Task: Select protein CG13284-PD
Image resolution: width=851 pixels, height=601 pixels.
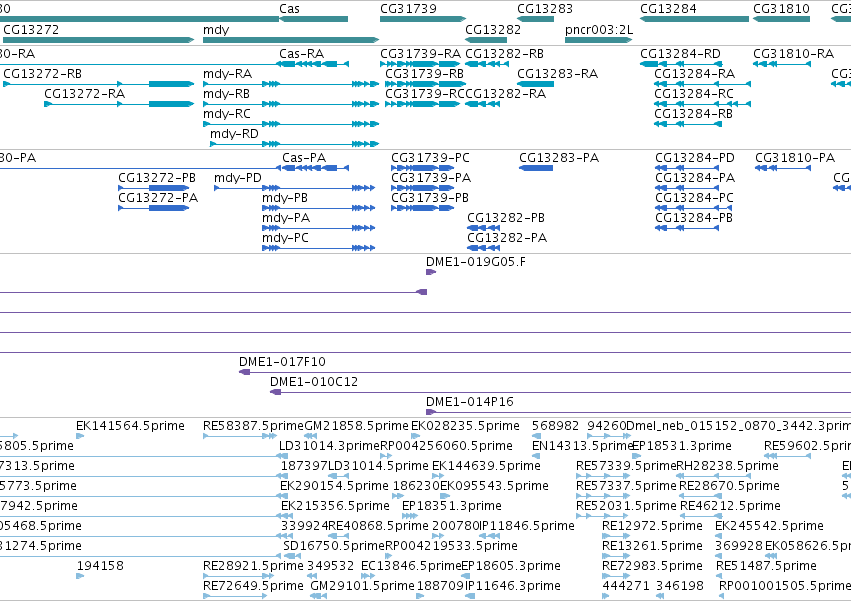Action: point(695,158)
